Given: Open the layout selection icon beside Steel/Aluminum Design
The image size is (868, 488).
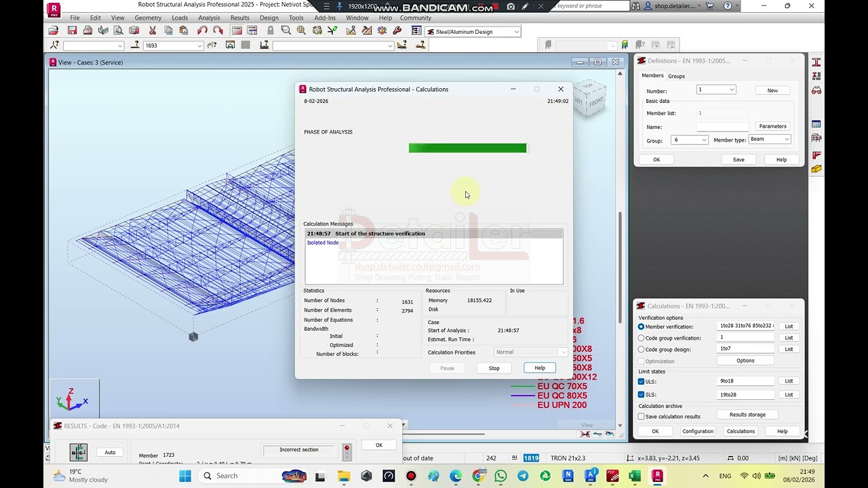Looking at the screenshot, I should coord(416,30).
